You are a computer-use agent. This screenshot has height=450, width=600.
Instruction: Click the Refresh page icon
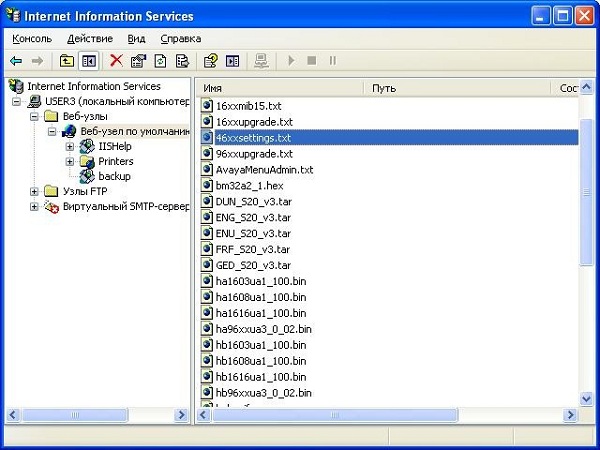click(160, 61)
